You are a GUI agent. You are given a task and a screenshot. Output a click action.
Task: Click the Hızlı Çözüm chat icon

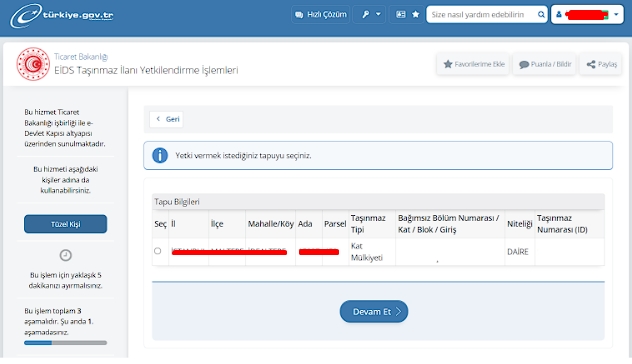(x=299, y=15)
